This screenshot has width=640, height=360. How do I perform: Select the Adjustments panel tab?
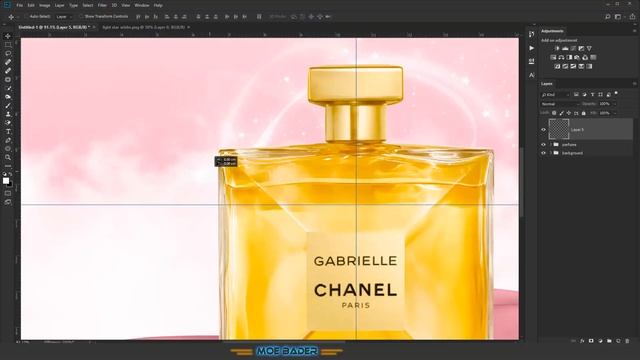point(552,31)
